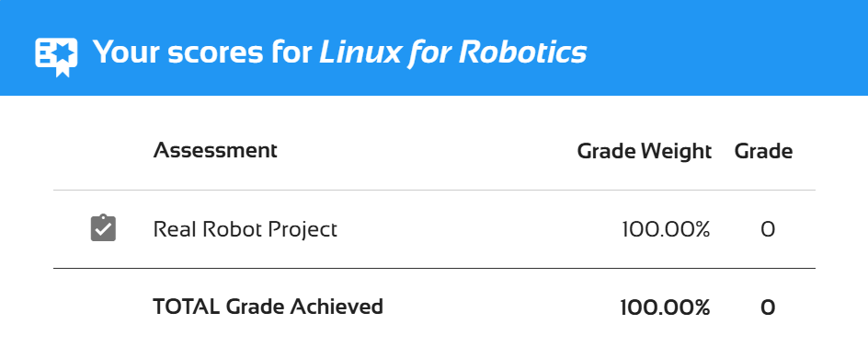Click the TOTAL Grade Achieved label
The height and width of the screenshot is (359, 868).
268,307
